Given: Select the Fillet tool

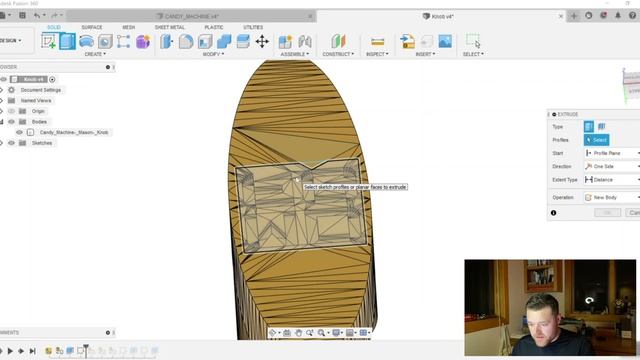Looking at the screenshot, I should pos(186,42).
